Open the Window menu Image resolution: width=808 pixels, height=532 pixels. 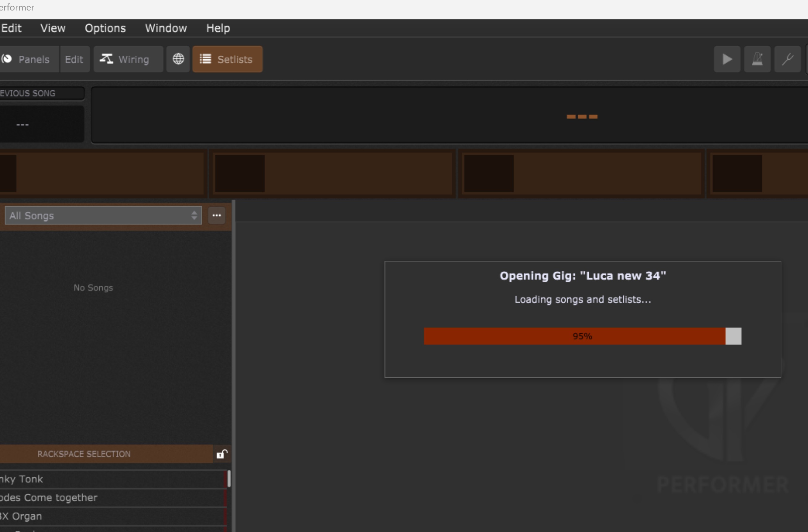166,28
